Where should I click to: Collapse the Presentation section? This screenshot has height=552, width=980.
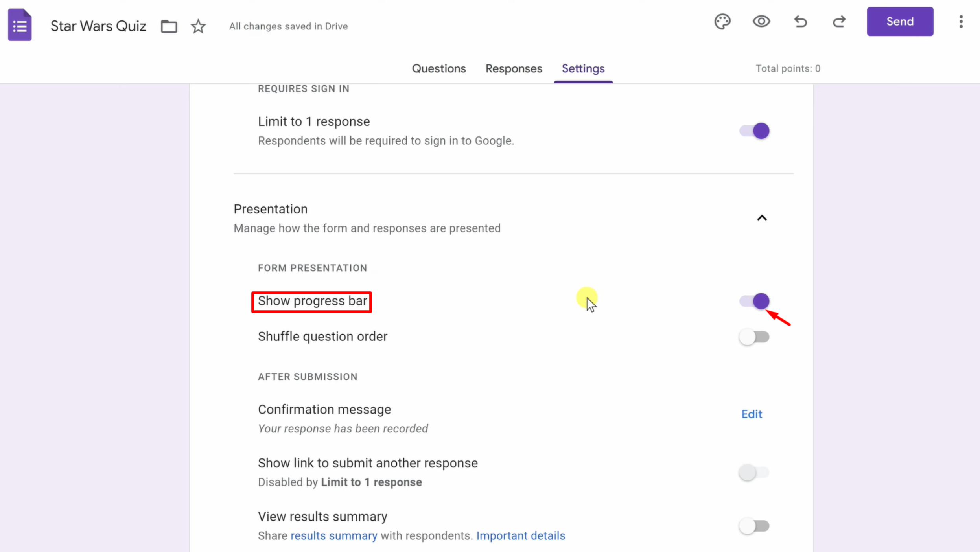point(762,218)
